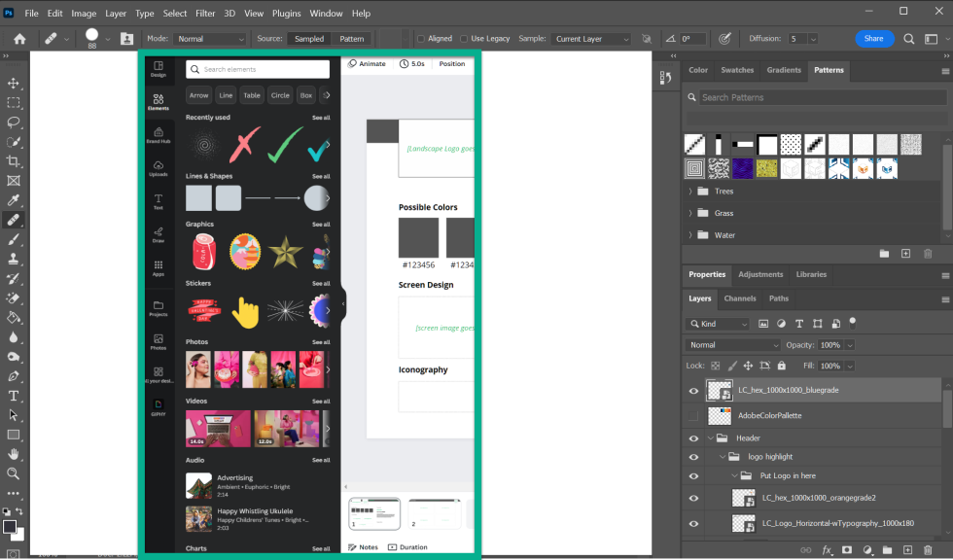Open the Mode Normal dropdown
Screen dimensions: 953x560
[x=210, y=39]
